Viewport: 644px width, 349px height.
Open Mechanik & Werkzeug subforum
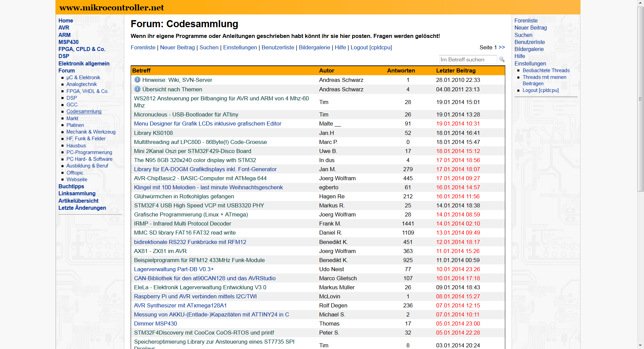point(91,132)
